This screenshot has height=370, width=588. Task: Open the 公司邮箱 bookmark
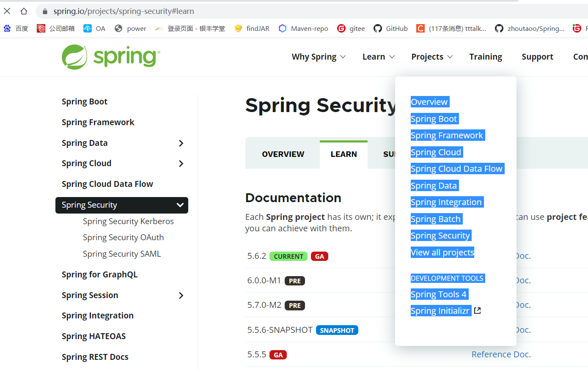[56, 28]
